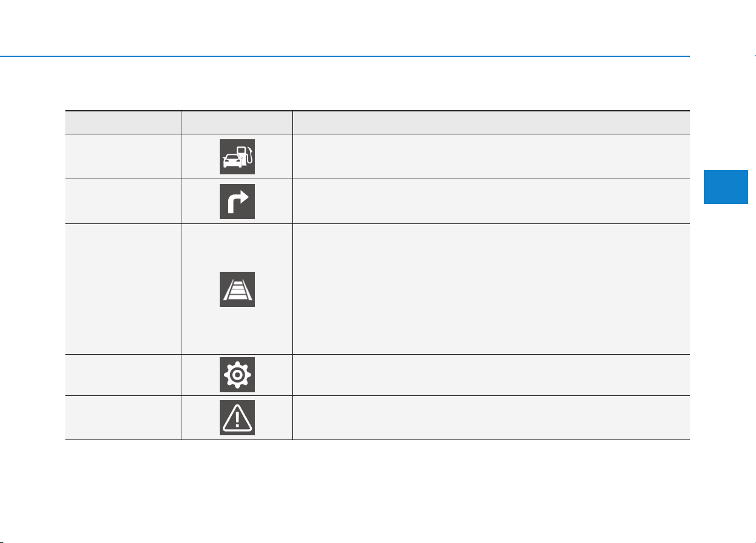Click the car at fuel pump icon
Image resolution: width=756 pixels, height=543 pixels.
(237, 157)
